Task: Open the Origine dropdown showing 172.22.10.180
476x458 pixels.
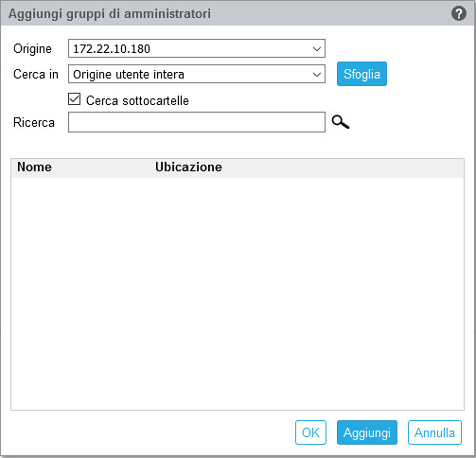Action: click(197, 48)
